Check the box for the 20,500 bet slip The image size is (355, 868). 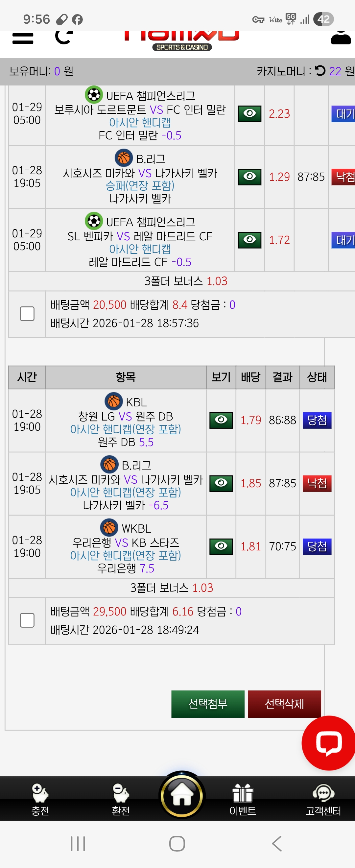click(x=27, y=314)
